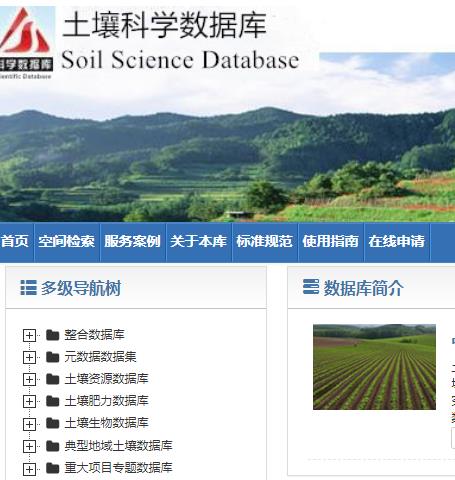This screenshot has height=480, width=455.
Task: Select the 土壤生物数据库 tree label
Action: point(106,423)
